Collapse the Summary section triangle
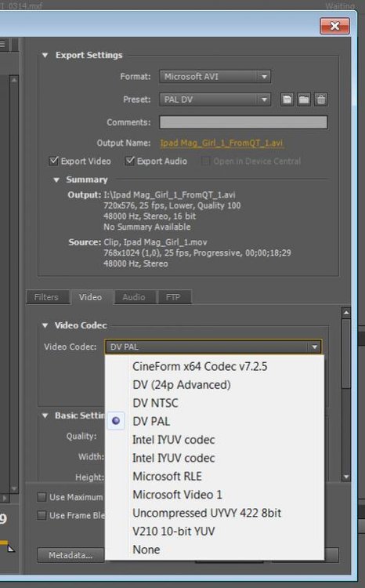 [56, 180]
